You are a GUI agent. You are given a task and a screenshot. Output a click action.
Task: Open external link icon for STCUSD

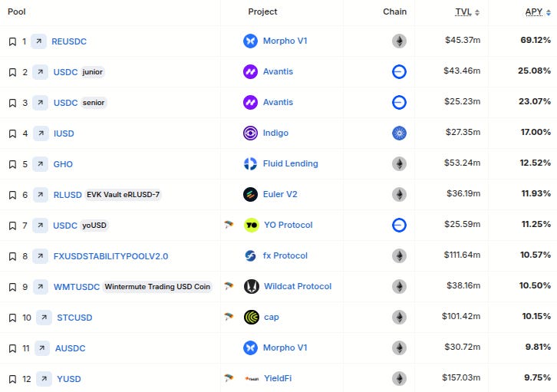point(44,318)
